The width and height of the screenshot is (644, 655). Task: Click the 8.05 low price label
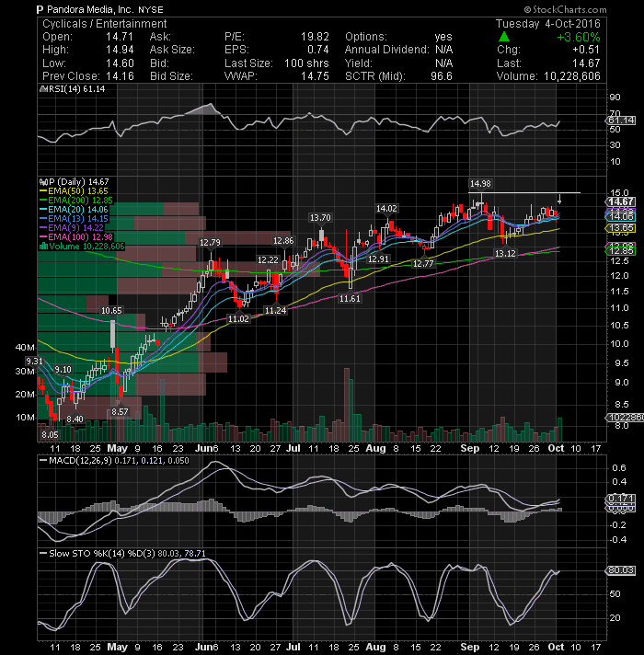click(50, 434)
